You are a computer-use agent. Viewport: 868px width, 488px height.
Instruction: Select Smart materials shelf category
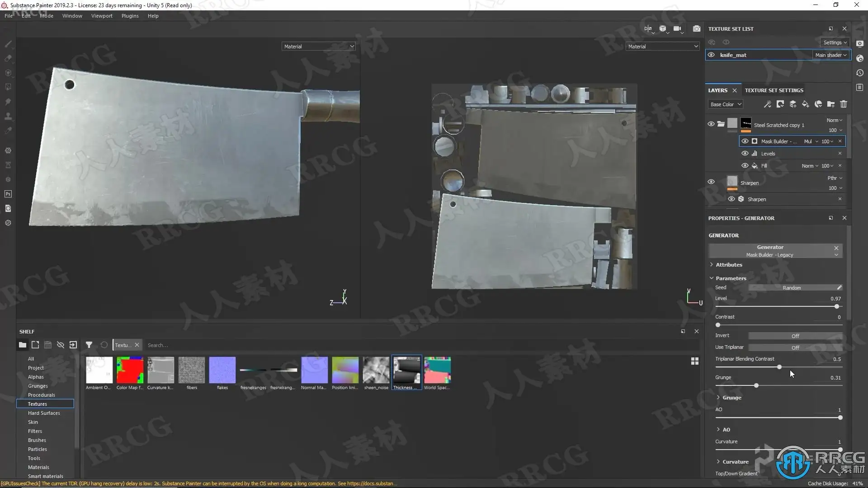click(x=45, y=476)
